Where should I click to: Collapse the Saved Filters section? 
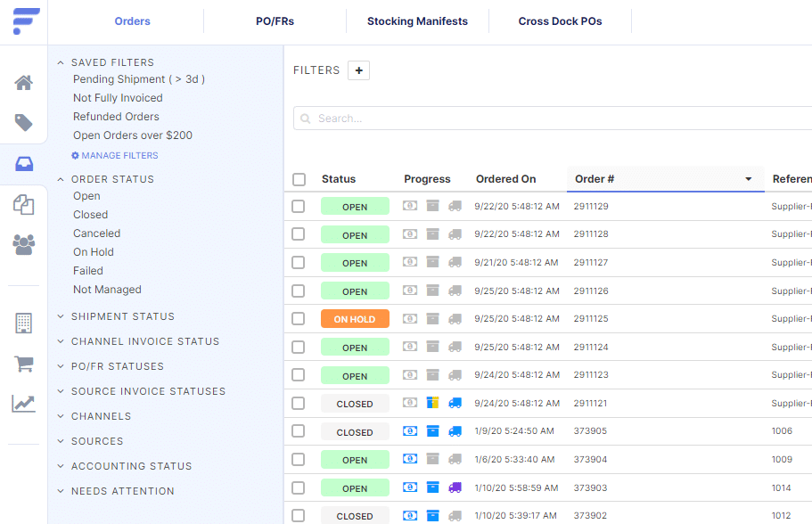pyautogui.click(x=61, y=63)
